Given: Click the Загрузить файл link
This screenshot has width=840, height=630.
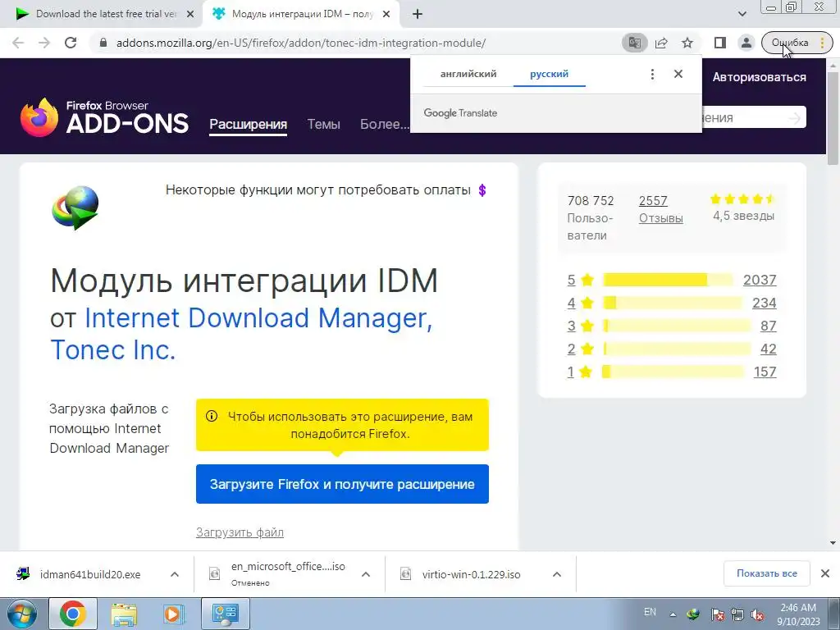Looking at the screenshot, I should coord(240,532).
